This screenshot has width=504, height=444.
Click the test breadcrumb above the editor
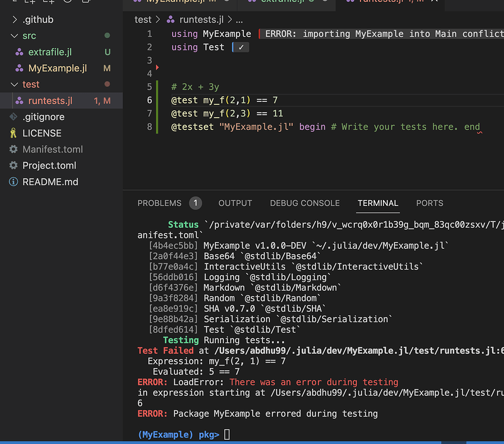(x=142, y=19)
